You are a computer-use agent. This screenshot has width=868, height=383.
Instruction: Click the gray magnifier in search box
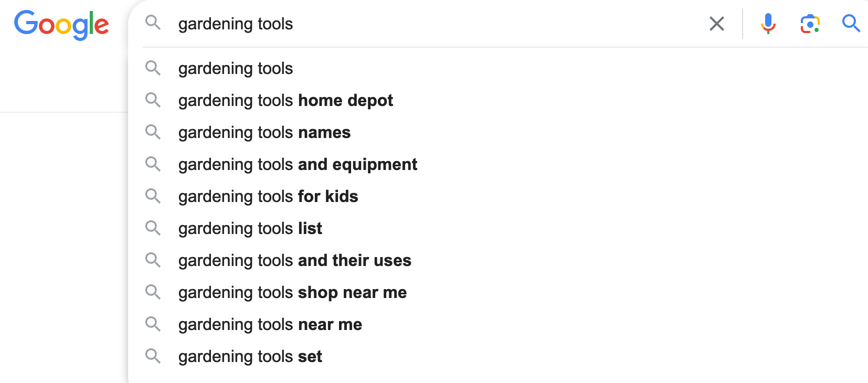153,23
